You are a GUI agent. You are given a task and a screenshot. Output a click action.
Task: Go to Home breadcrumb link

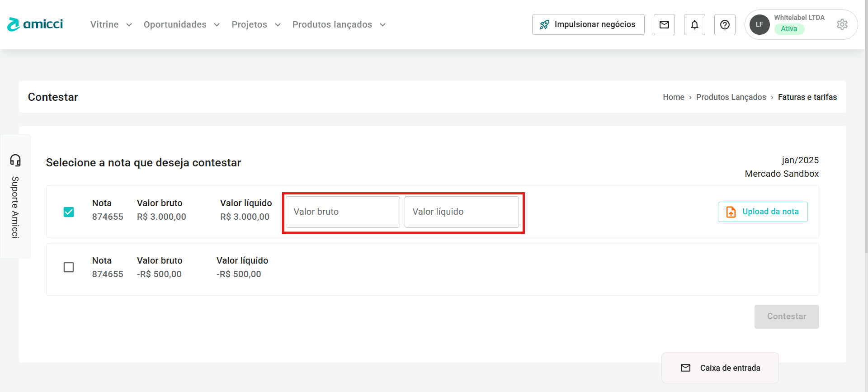(x=673, y=97)
